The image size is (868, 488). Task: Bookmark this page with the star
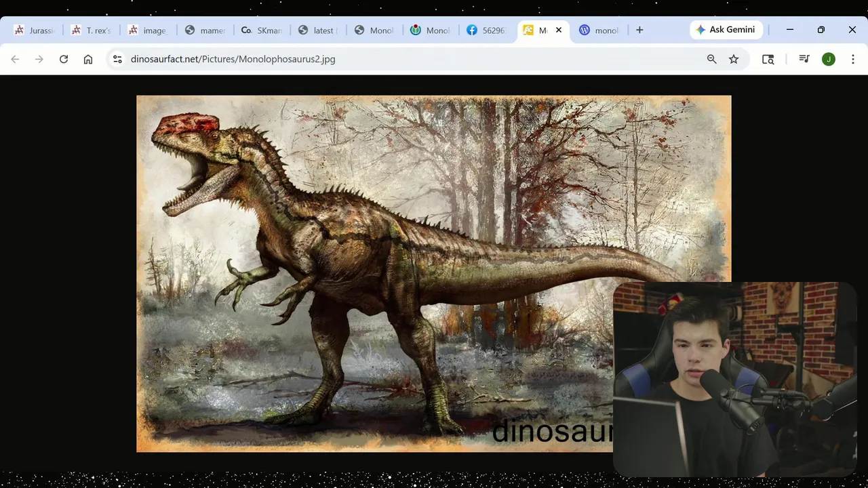(x=734, y=59)
